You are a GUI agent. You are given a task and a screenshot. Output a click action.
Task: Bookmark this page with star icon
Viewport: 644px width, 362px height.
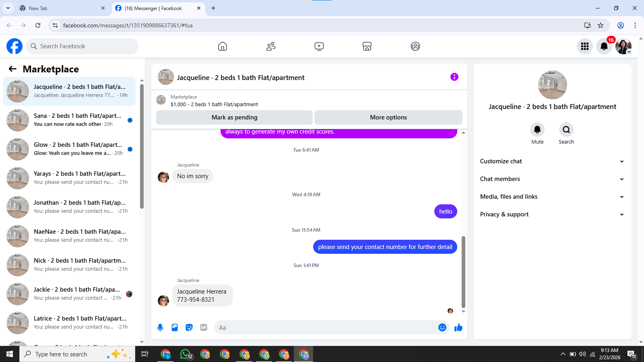point(601,25)
